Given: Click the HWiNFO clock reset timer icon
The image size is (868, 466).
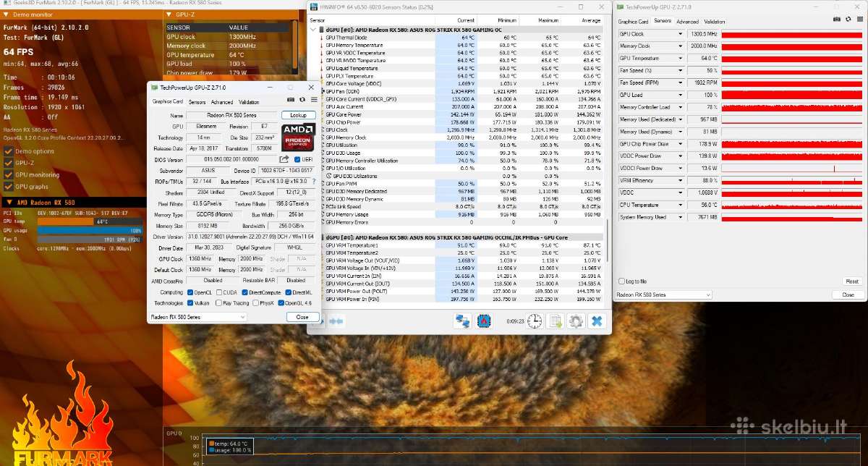Looking at the screenshot, I should tap(534, 321).
